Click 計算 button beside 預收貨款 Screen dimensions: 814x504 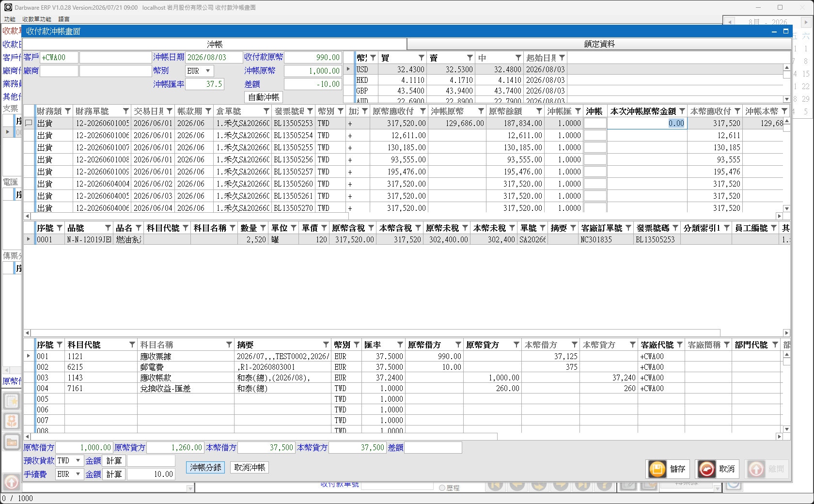click(114, 461)
